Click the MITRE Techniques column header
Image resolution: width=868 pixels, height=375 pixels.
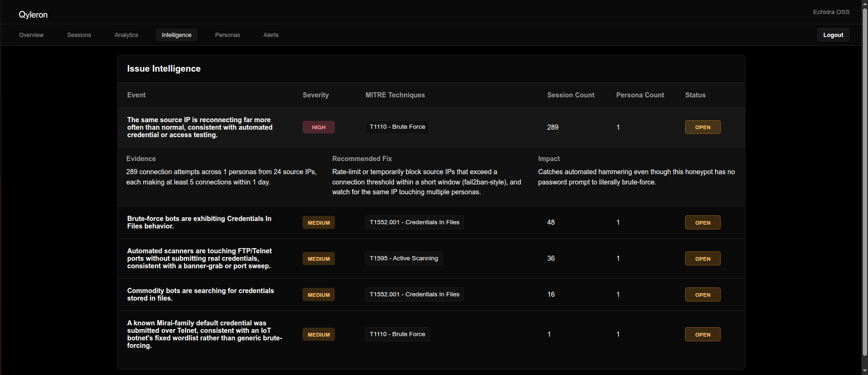tap(395, 95)
